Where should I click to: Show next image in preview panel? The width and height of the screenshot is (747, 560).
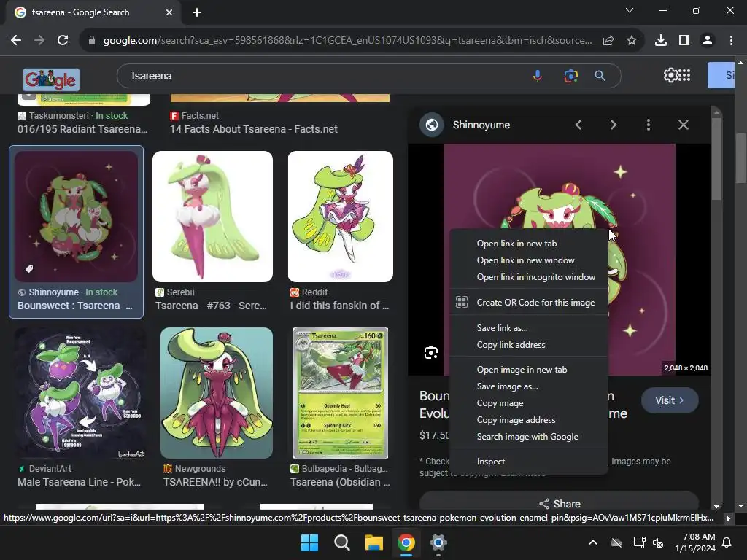(x=614, y=125)
